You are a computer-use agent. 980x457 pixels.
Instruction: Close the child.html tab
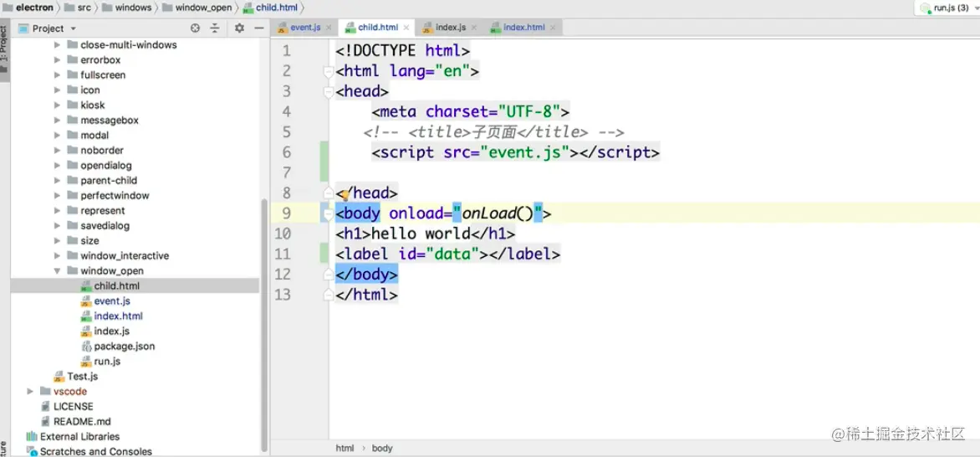tap(406, 28)
